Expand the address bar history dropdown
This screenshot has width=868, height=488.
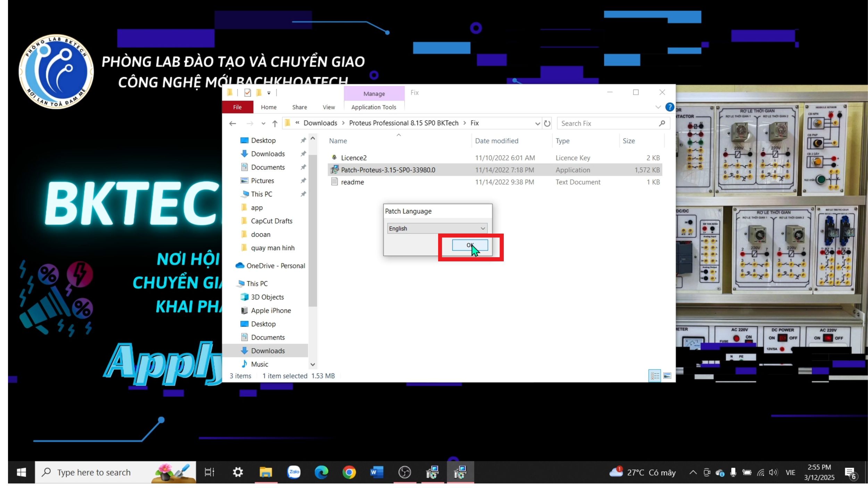pyautogui.click(x=537, y=124)
